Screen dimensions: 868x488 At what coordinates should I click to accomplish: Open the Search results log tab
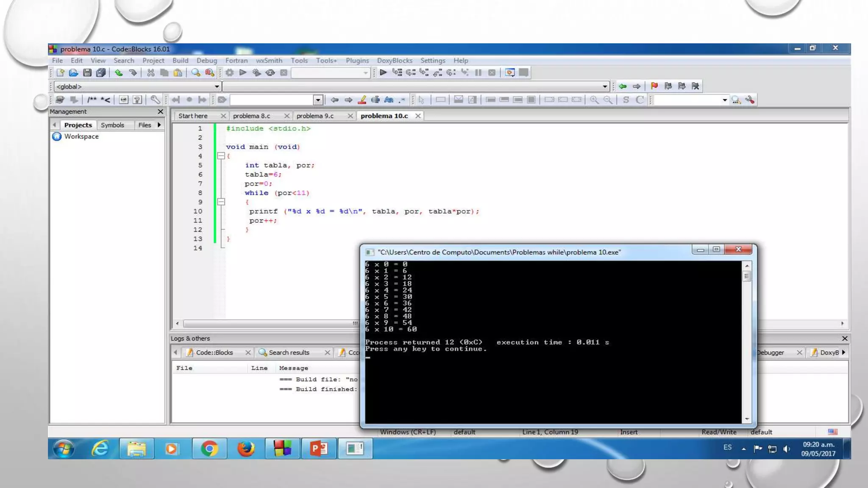289,352
